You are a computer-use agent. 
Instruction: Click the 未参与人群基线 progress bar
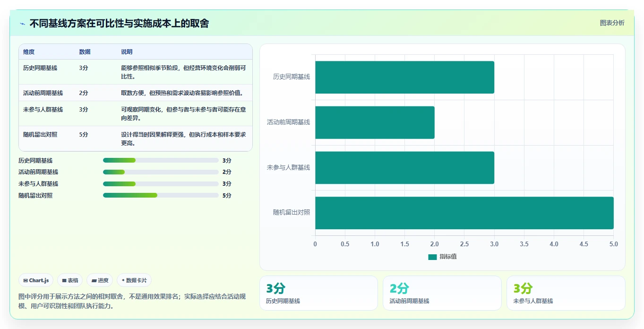click(x=161, y=184)
